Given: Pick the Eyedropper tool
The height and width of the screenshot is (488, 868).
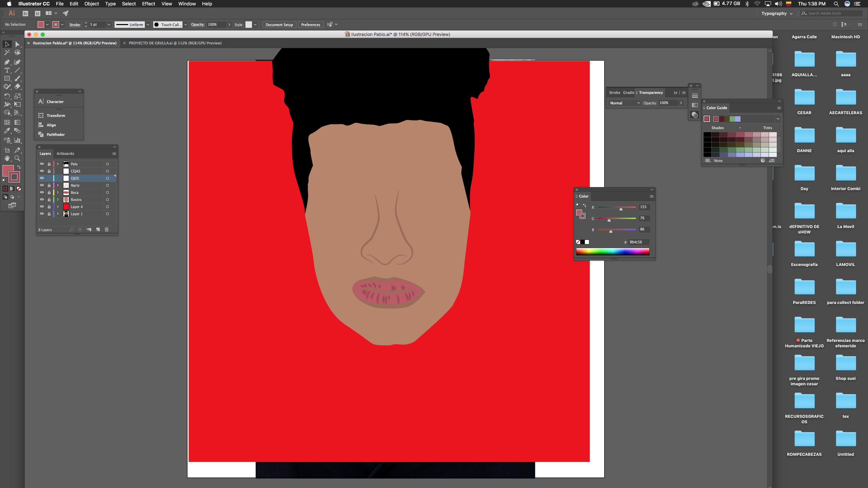Looking at the screenshot, I should pos(7,131).
